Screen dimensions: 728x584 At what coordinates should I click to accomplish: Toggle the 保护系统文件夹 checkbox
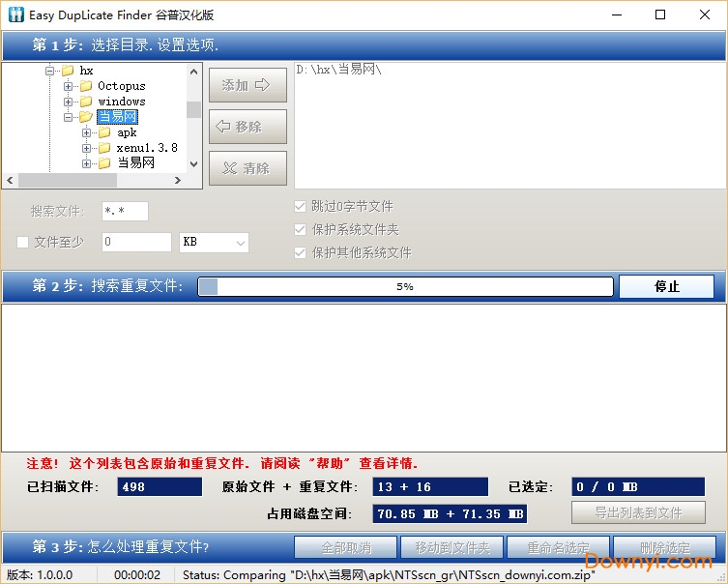pyautogui.click(x=300, y=230)
